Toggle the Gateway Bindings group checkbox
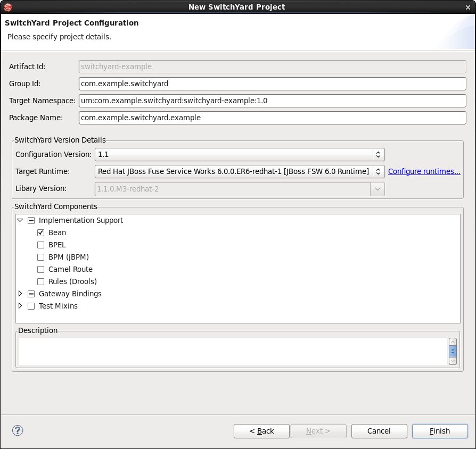476x449 pixels. coord(31,294)
